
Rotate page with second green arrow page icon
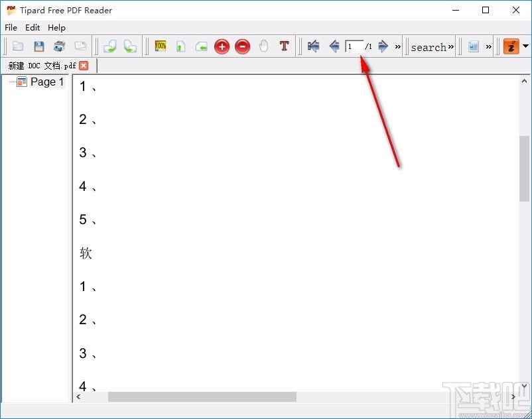click(x=130, y=46)
